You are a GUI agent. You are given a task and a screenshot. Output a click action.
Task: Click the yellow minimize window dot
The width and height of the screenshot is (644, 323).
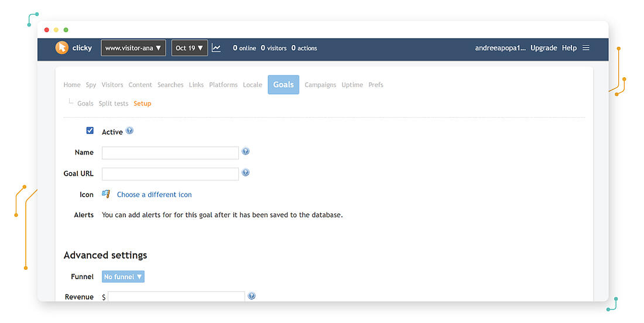tap(56, 30)
